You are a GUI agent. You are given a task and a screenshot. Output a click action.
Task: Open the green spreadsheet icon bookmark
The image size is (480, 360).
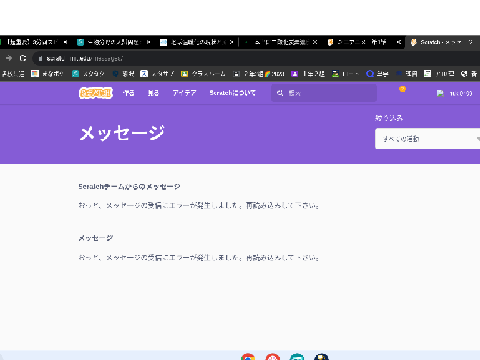tap(439, 74)
